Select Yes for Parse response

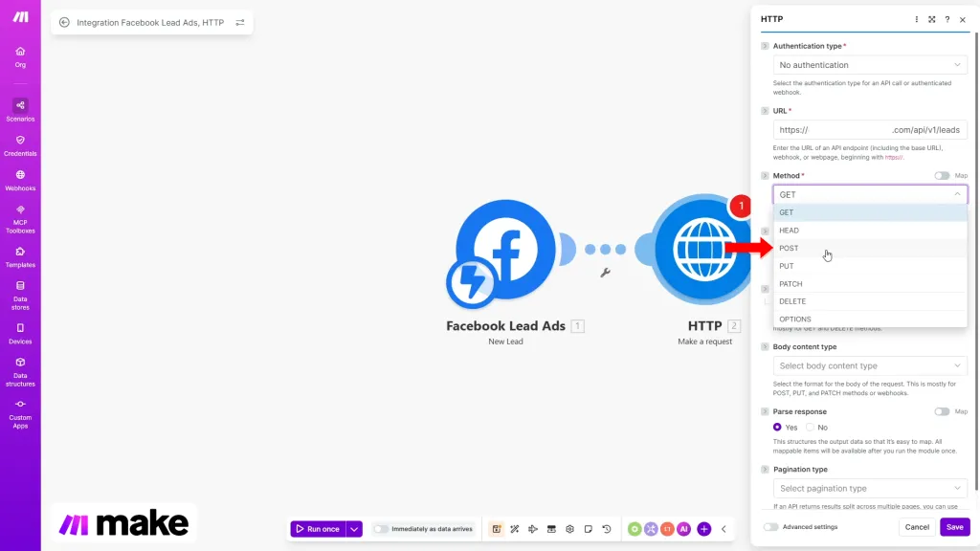pos(777,428)
